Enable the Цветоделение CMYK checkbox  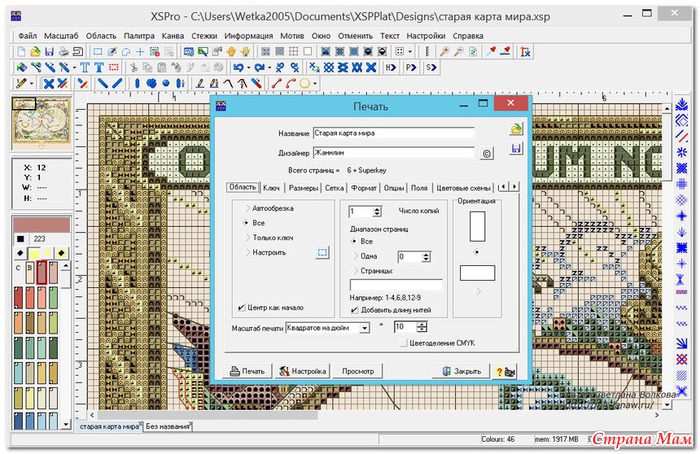click(403, 343)
